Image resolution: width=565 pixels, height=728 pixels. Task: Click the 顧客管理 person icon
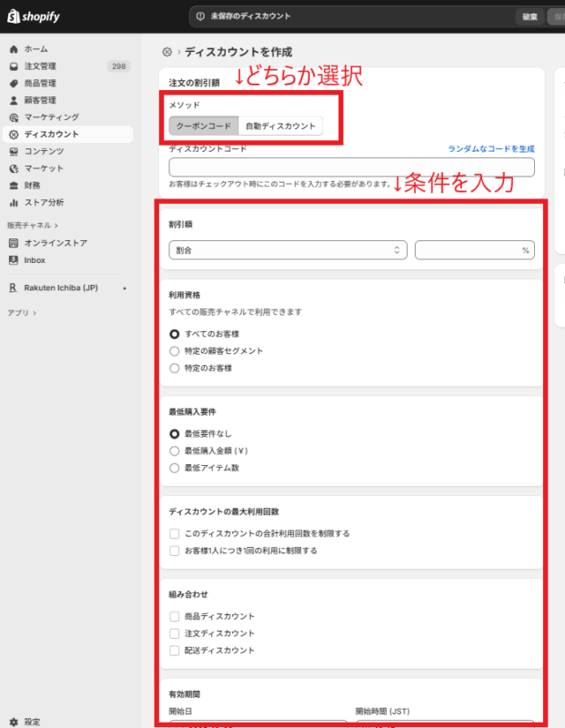coord(14,101)
